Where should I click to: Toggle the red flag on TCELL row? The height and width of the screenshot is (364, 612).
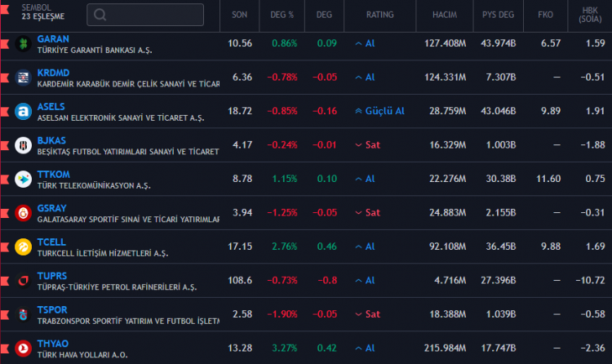pos(5,246)
